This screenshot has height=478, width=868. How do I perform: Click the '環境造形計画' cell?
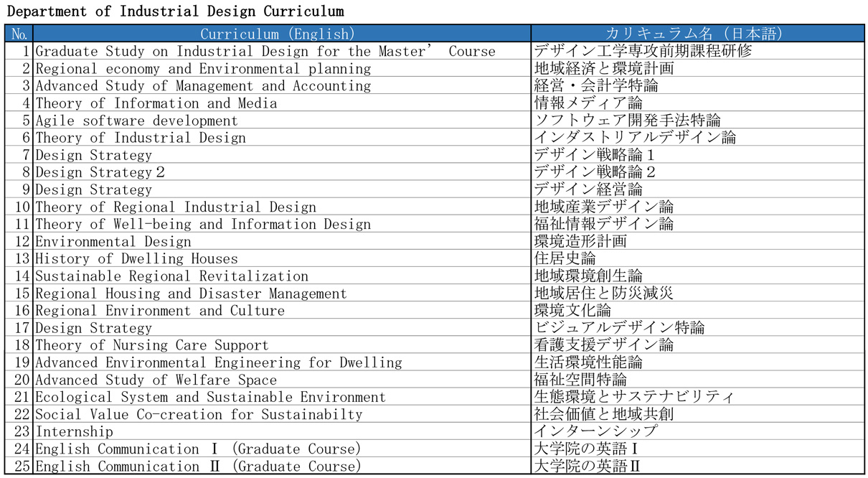click(x=697, y=241)
